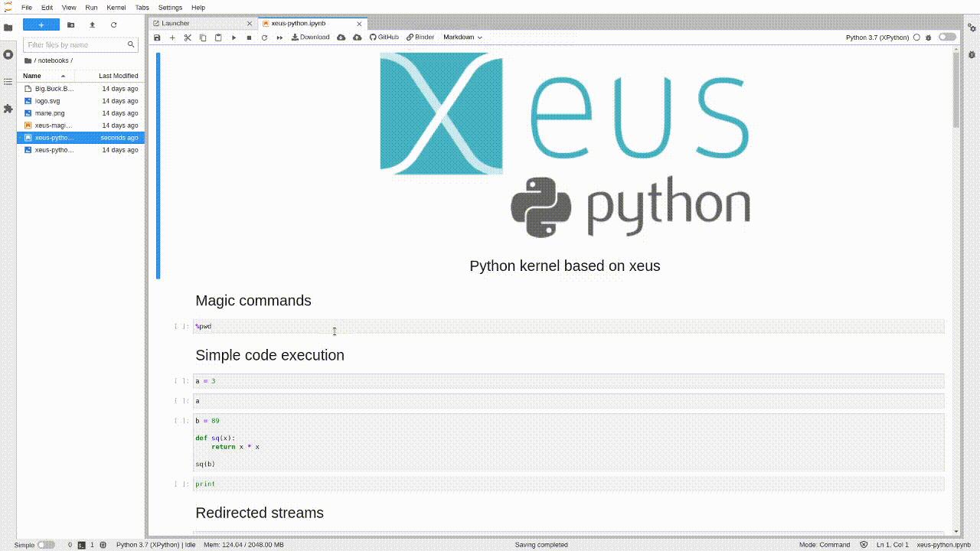Open the File menu
The image size is (980, 551).
pyautogui.click(x=27, y=8)
